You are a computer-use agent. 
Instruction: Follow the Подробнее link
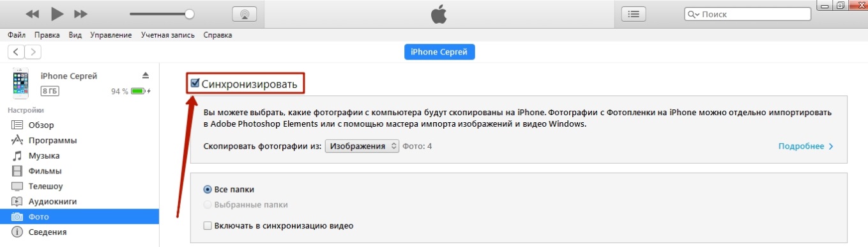point(806,146)
